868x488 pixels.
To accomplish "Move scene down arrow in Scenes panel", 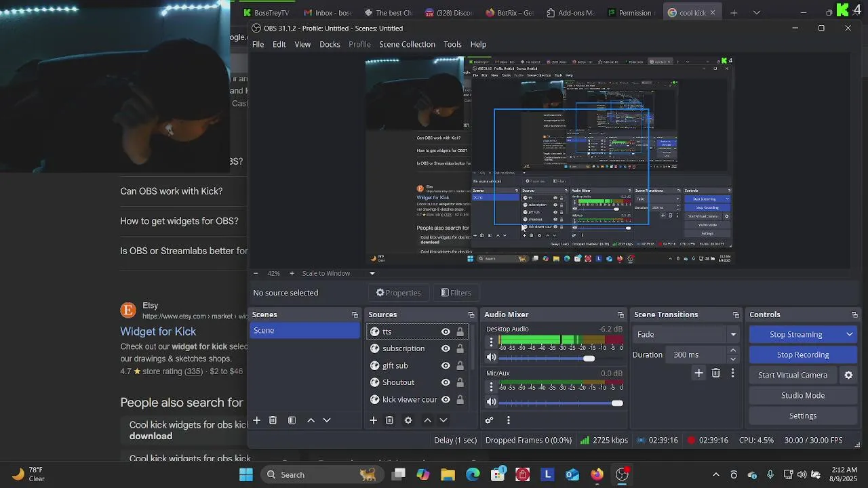I will [327, 420].
